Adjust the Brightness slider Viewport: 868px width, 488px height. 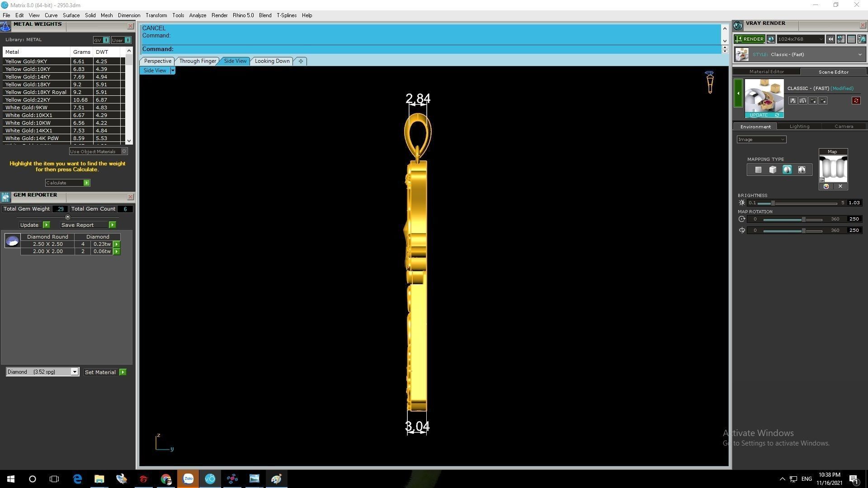pos(773,203)
